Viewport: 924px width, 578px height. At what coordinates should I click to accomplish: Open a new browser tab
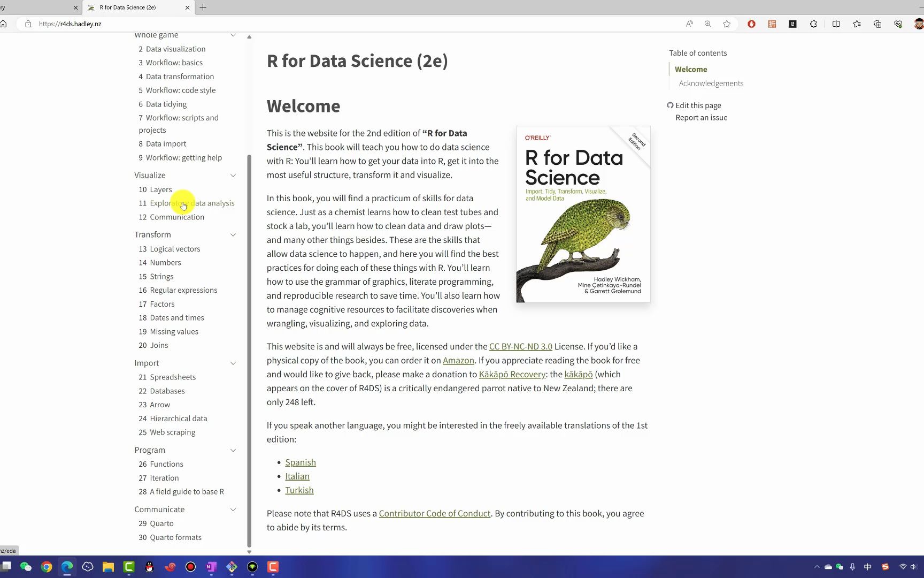click(203, 7)
